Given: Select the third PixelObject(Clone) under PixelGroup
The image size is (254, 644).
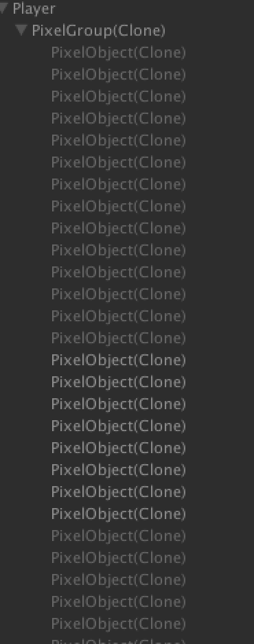Looking at the screenshot, I should [119, 97].
